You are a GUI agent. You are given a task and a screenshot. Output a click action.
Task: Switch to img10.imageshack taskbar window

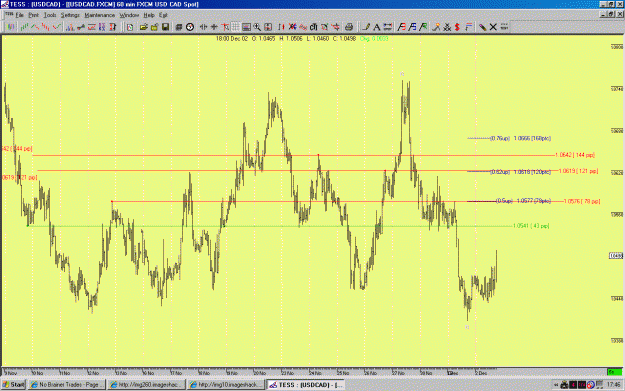[226, 385]
